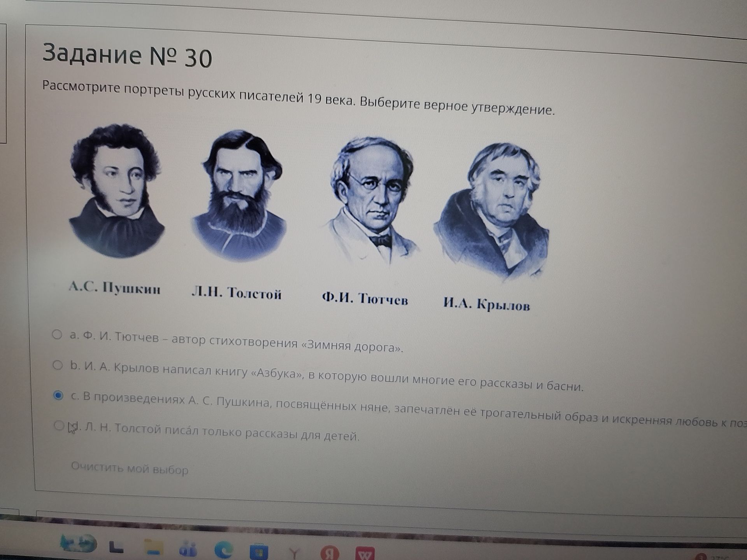Click the «Очистить мой выбор» link
Image resolution: width=747 pixels, height=560 pixels.
click(x=130, y=468)
